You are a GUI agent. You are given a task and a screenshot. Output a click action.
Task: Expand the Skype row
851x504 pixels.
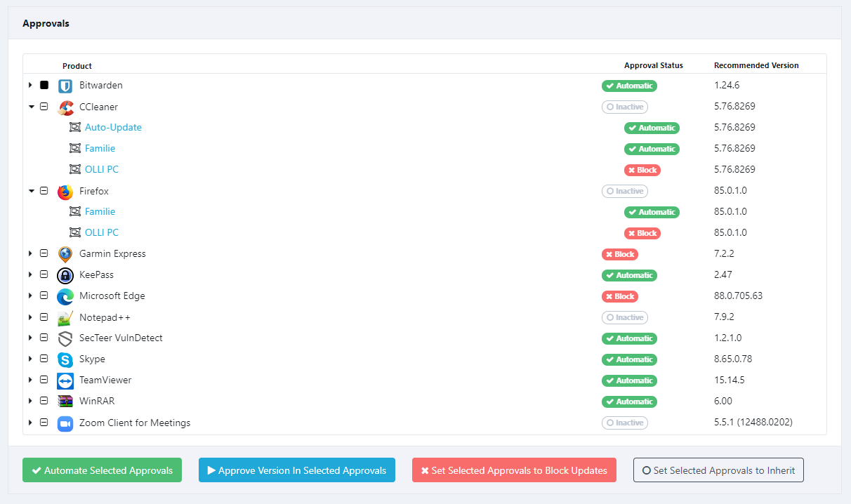click(x=30, y=359)
